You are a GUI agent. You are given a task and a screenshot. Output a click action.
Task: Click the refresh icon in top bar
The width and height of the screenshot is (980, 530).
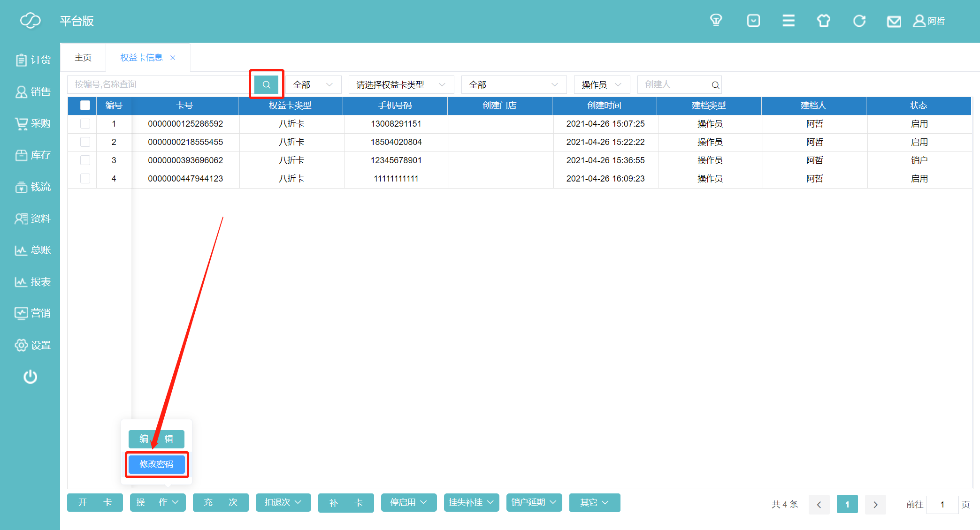point(859,21)
